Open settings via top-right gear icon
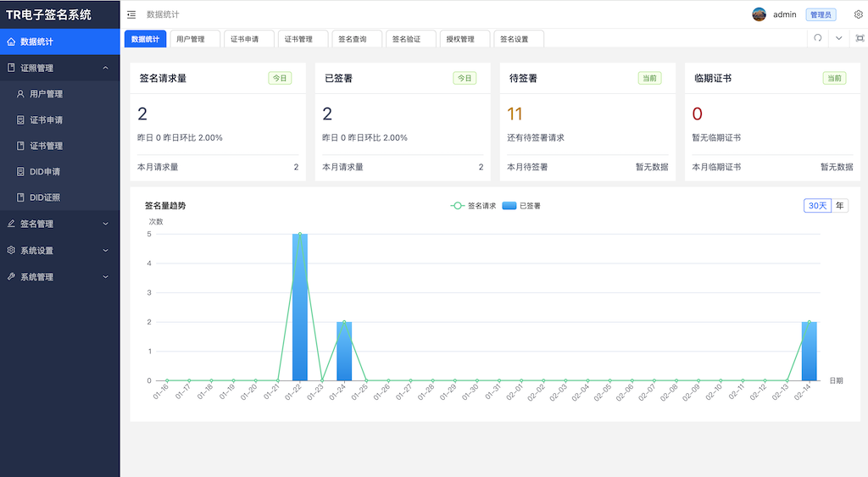The image size is (868, 477). (x=858, y=14)
